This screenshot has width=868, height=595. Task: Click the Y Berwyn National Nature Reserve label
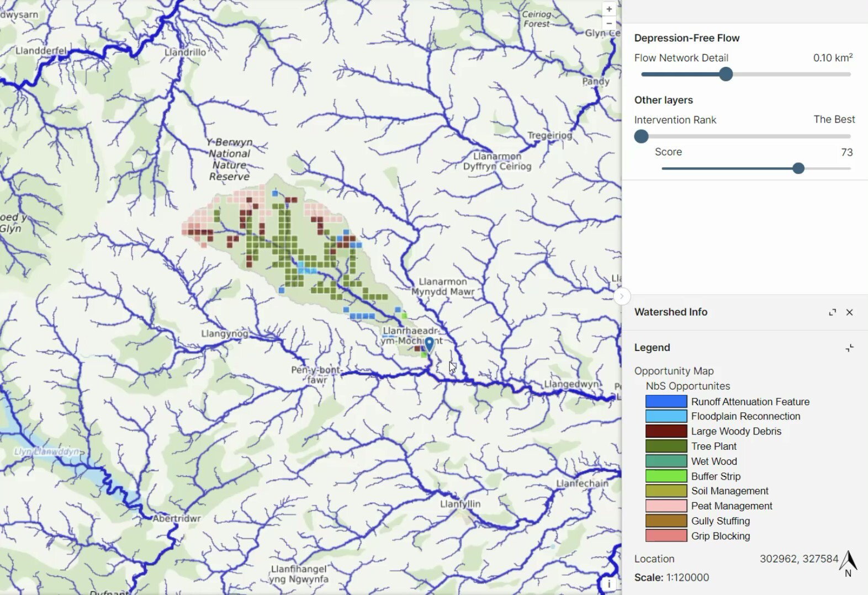[x=230, y=160]
